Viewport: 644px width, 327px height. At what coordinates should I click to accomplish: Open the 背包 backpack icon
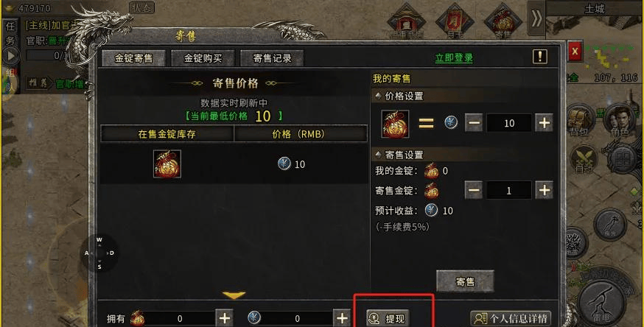click(579, 120)
